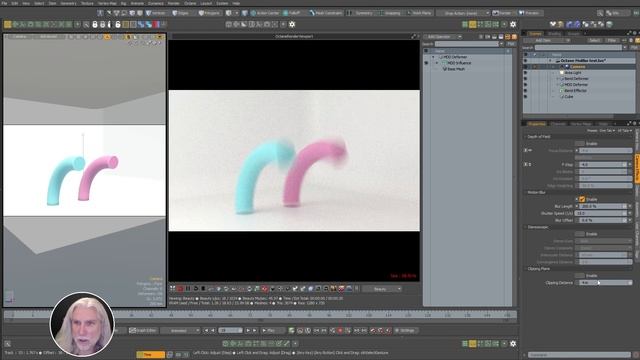Switch to the Channels tab in properties panel
The image size is (640, 360).
[x=558, y=124]
